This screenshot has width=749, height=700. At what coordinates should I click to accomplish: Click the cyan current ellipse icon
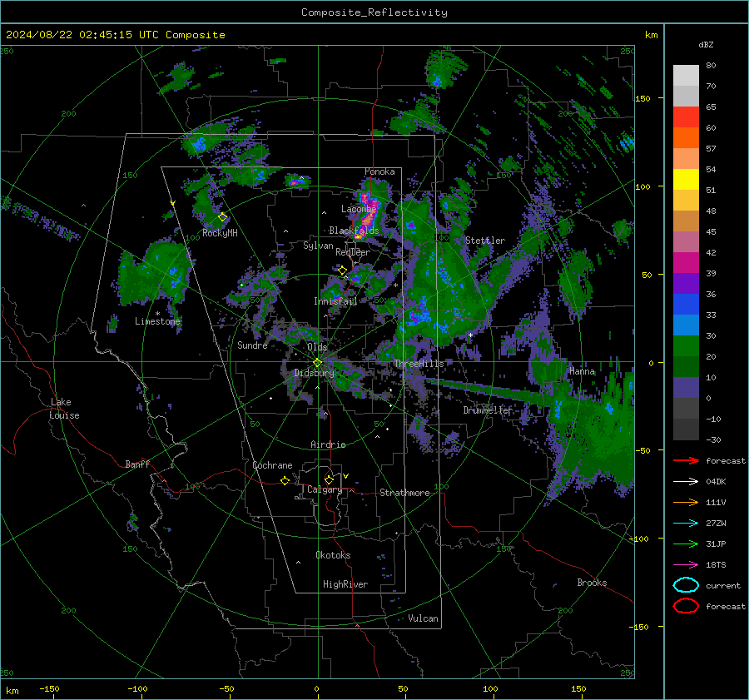point(686,585)
